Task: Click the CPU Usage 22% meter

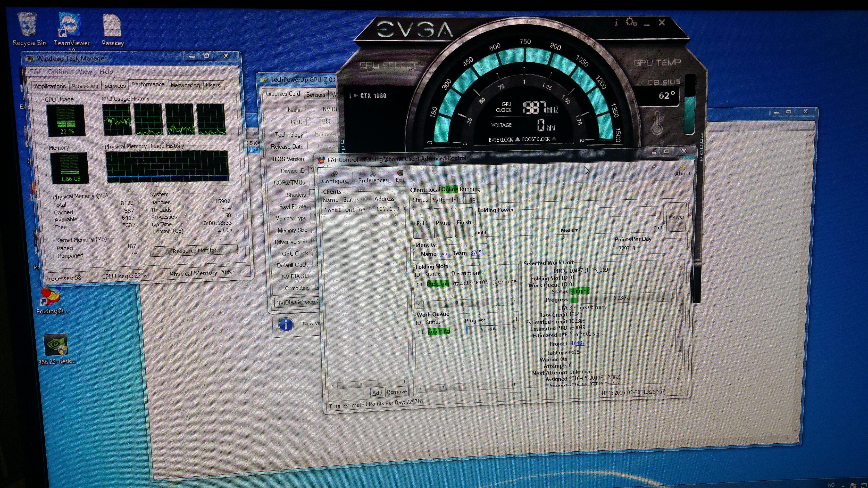Action: click(66, 121)
